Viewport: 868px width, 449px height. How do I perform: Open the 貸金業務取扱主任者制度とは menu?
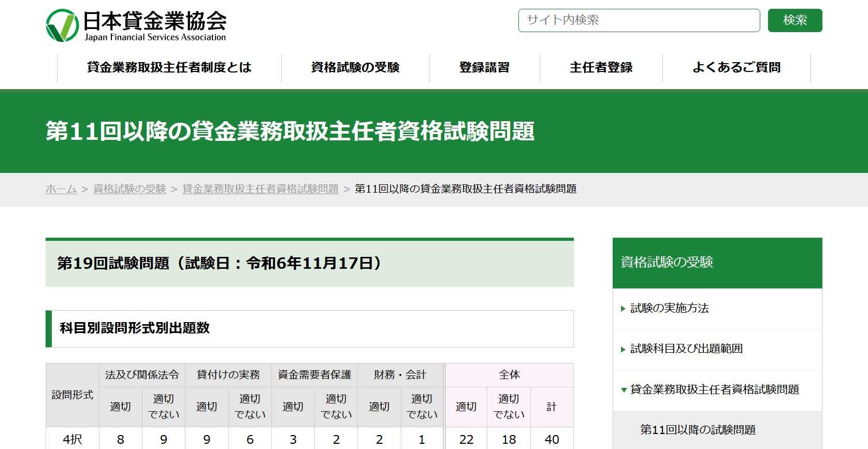point(169,67)
